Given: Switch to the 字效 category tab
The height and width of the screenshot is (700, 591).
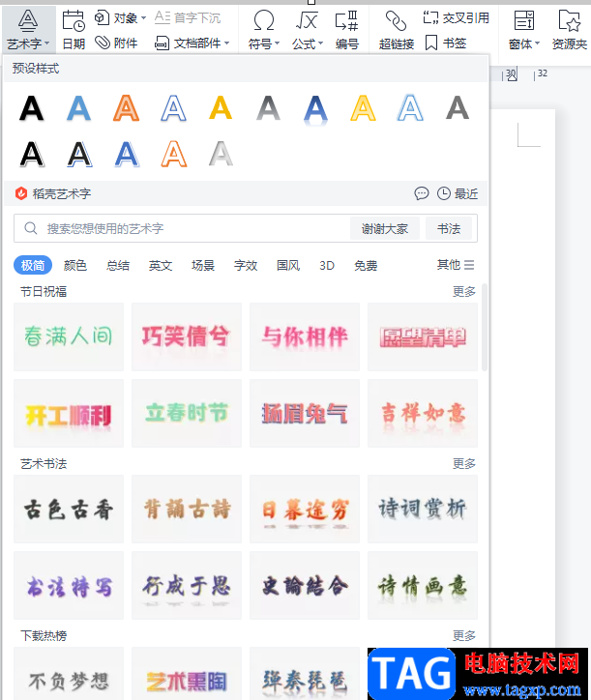Looking at the screenshot, I should coord(246,265).
